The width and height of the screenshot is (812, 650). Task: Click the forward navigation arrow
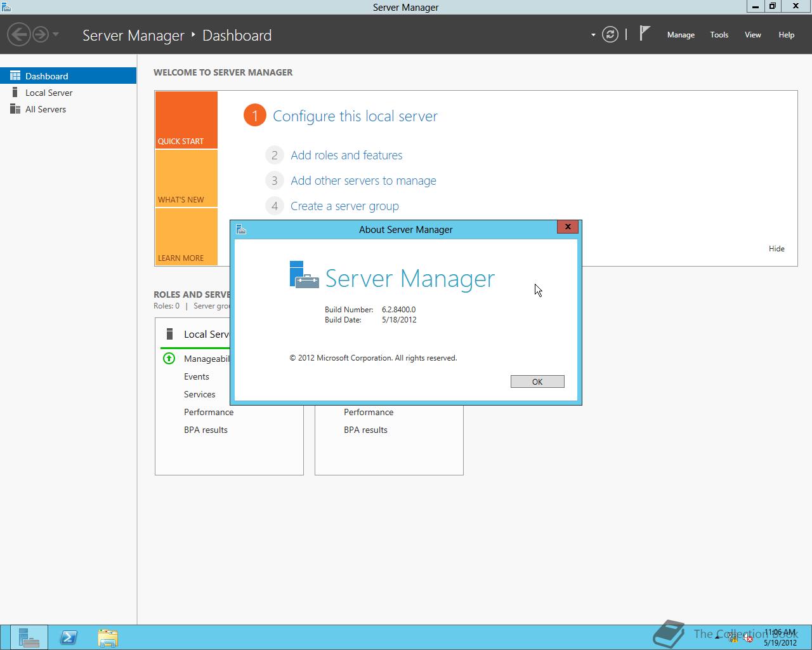41,34
